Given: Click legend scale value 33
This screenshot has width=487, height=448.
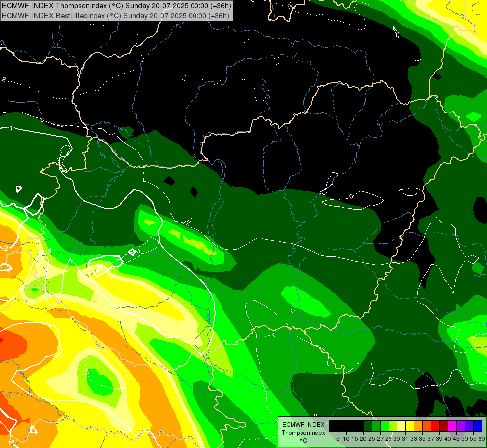Looking at the screenshot, I should (x=414, y=439).
